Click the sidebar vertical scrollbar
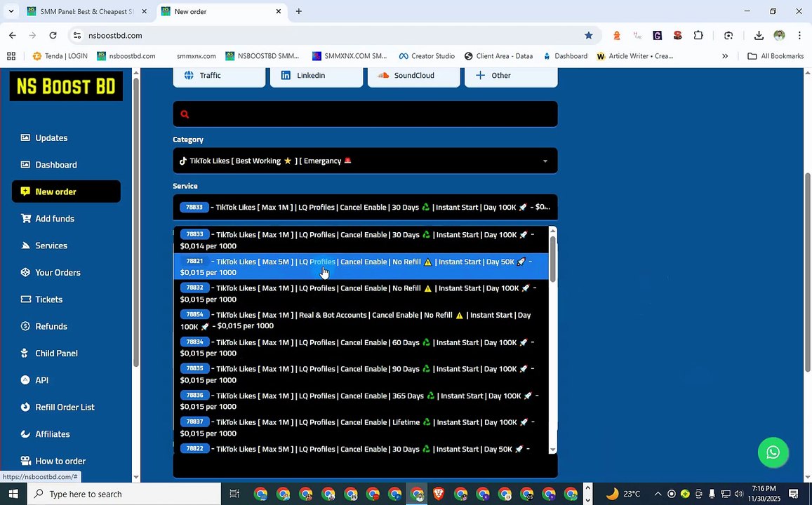 pos(136,222)
